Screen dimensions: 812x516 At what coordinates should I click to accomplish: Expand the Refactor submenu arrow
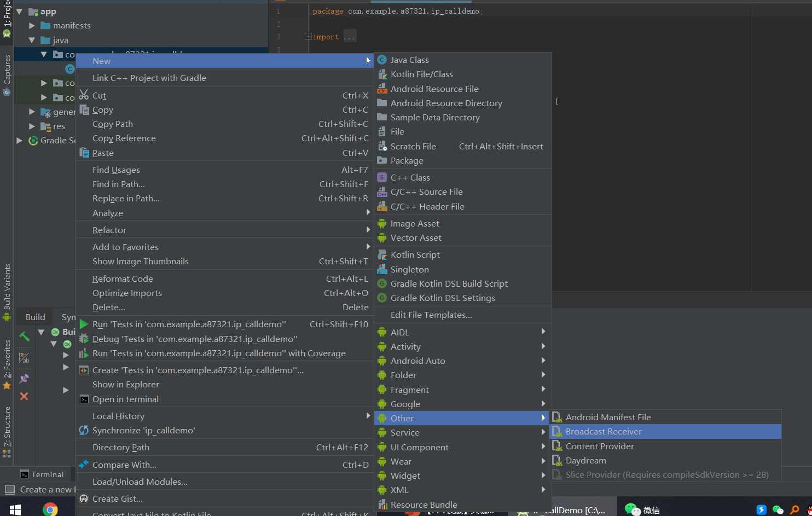click(368, 230)
